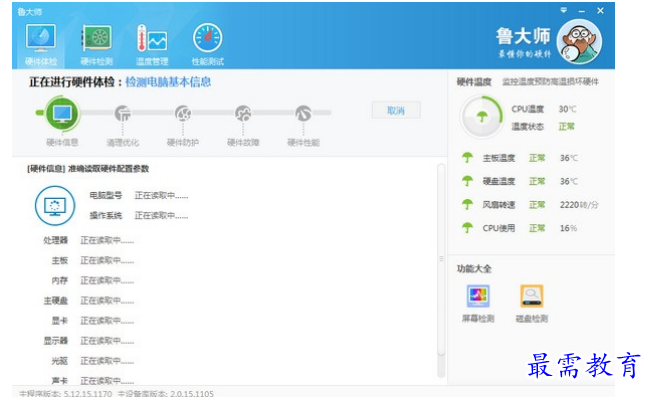Image resolution: width=649 pixels, height=397 pixels.
Task: Click the umbrella icon beside 硬盘温度
Action: pyautogui.click(x=467, y=181)
